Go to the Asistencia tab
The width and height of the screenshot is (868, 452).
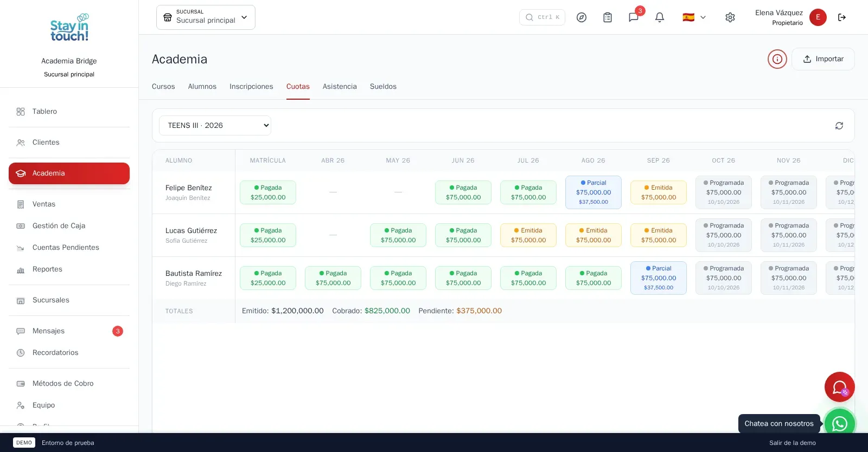click(340, 87)
